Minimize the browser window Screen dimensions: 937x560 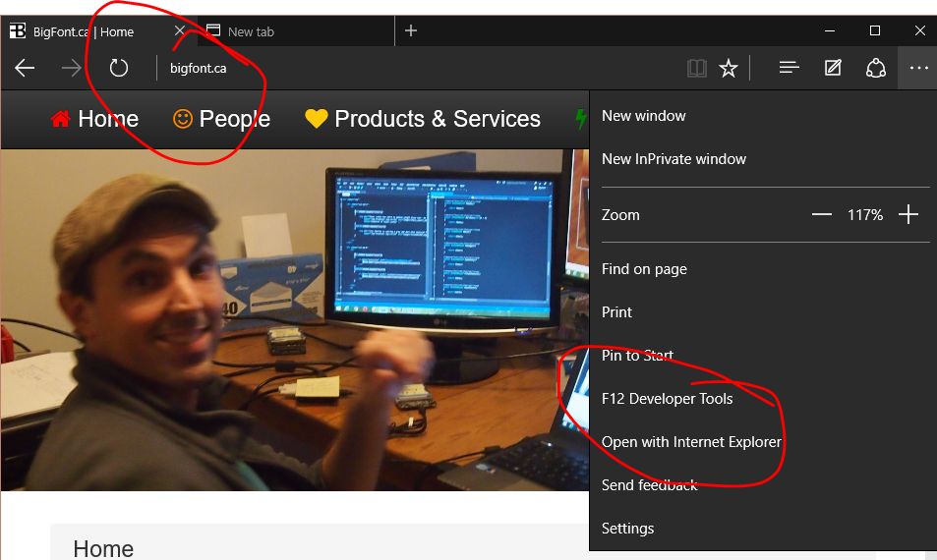[x=830, y=30]
